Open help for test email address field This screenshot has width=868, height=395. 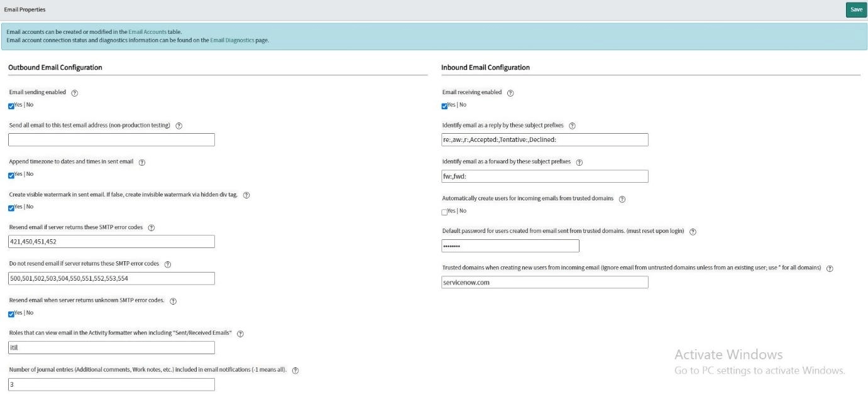(179, 126)
